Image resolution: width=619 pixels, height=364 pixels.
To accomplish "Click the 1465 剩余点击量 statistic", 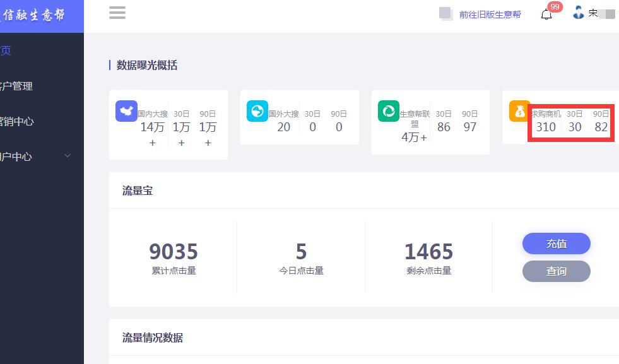I will coord(428,252).
